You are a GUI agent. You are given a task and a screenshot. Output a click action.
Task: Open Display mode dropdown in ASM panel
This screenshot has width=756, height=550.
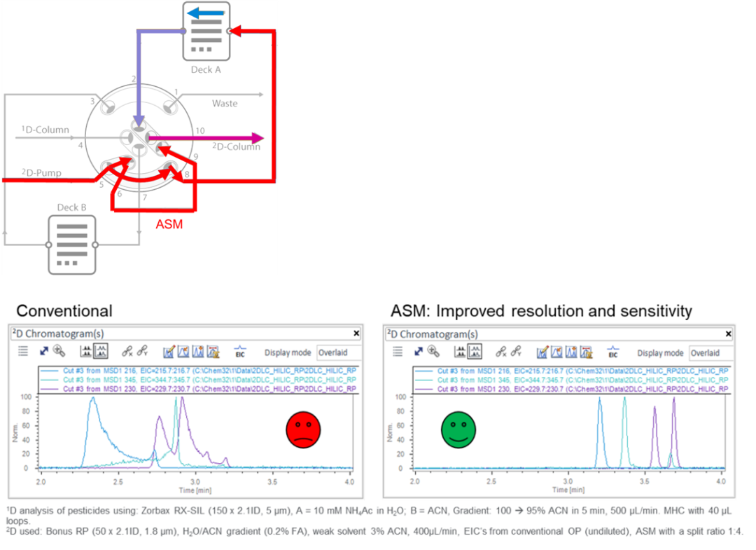click(x=711, y=352)
